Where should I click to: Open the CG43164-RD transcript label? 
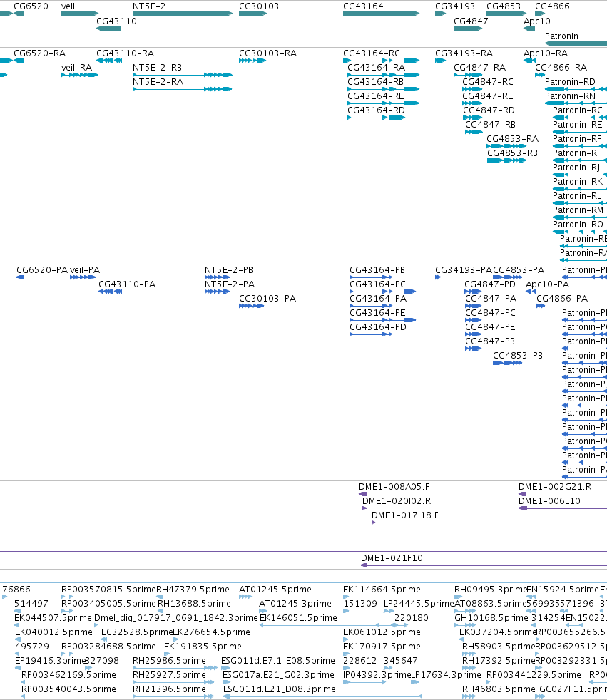pyautogui.click(x=376, y=110)
